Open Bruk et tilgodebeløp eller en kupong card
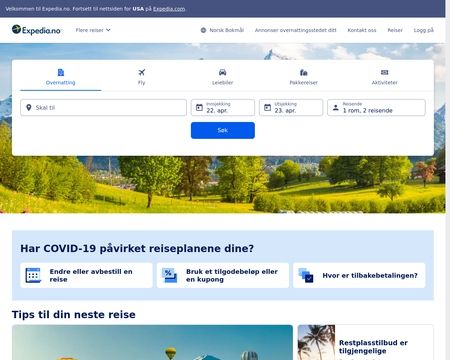 click(223, 275)
